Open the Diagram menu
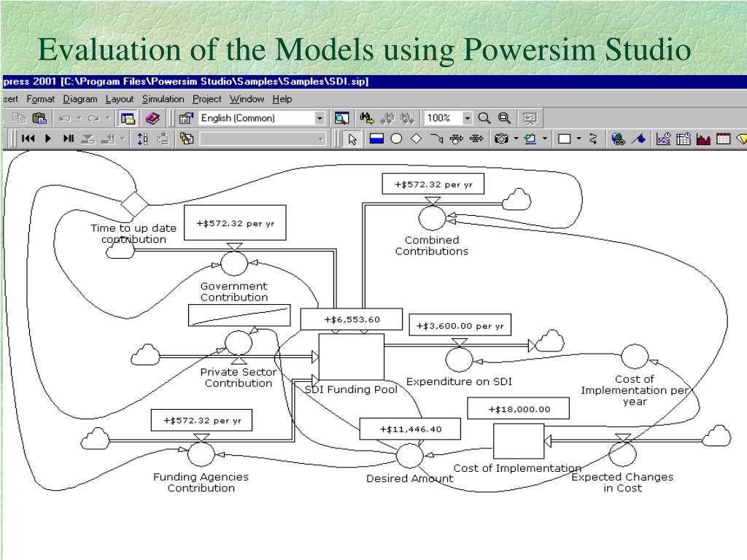The image size is (747, 560). tap(80, 98)
